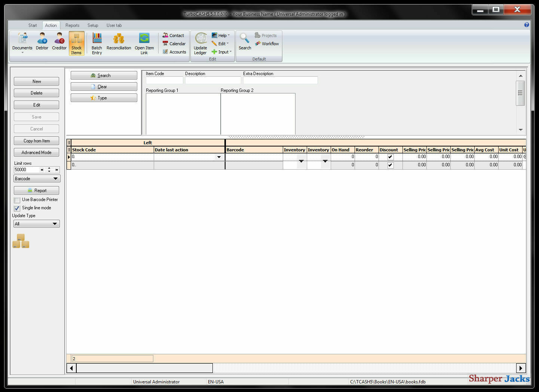539x392 pixels.
Task: Open first Inventory column dropdown in grid
Action: (301, 161)
